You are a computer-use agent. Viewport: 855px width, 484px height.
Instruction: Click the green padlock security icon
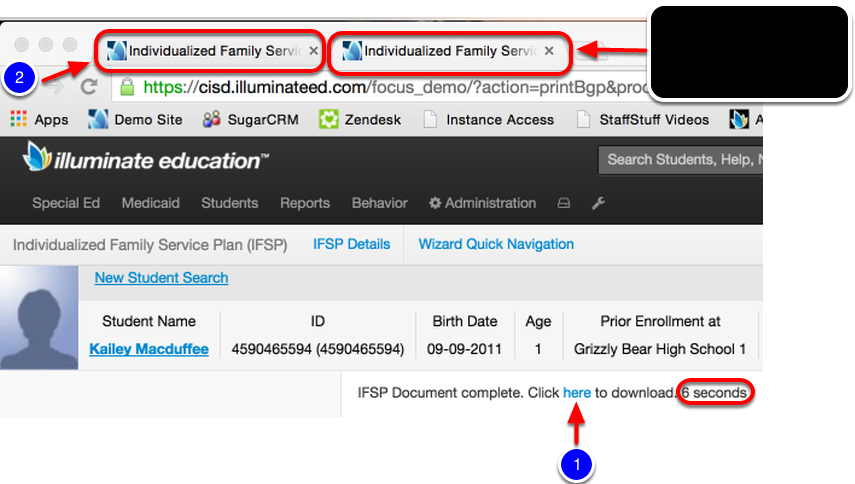[127, 87]
